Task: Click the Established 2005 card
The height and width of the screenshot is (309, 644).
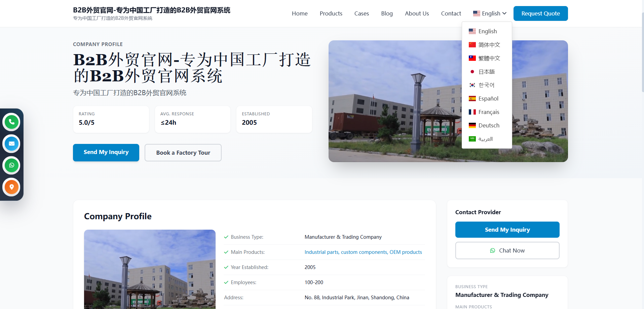Action: click(x=274, y=119)
